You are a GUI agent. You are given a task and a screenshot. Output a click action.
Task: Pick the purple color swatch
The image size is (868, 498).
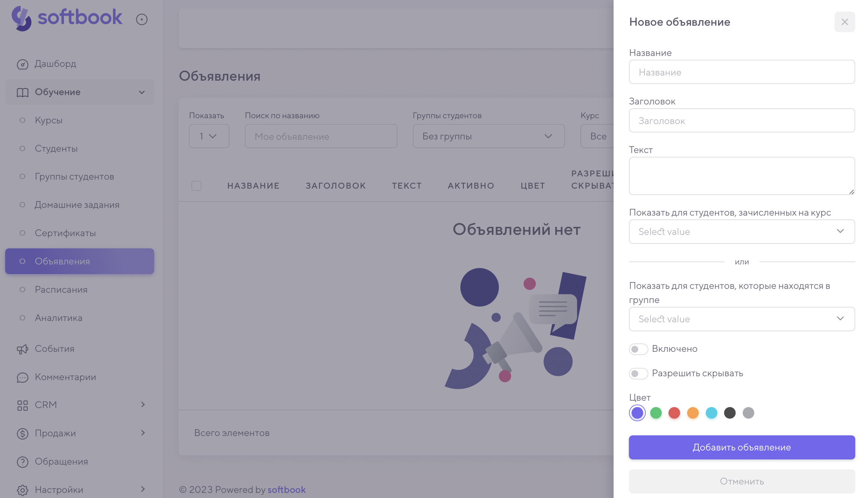(637, 413)
